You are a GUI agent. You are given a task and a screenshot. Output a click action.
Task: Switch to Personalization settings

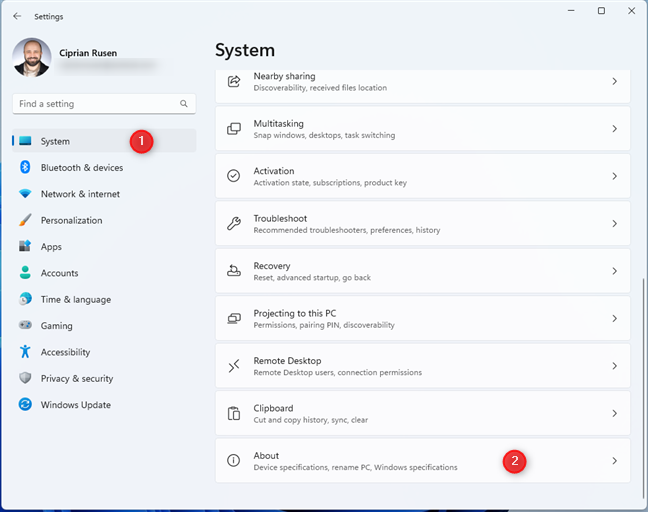pos(104,220)
